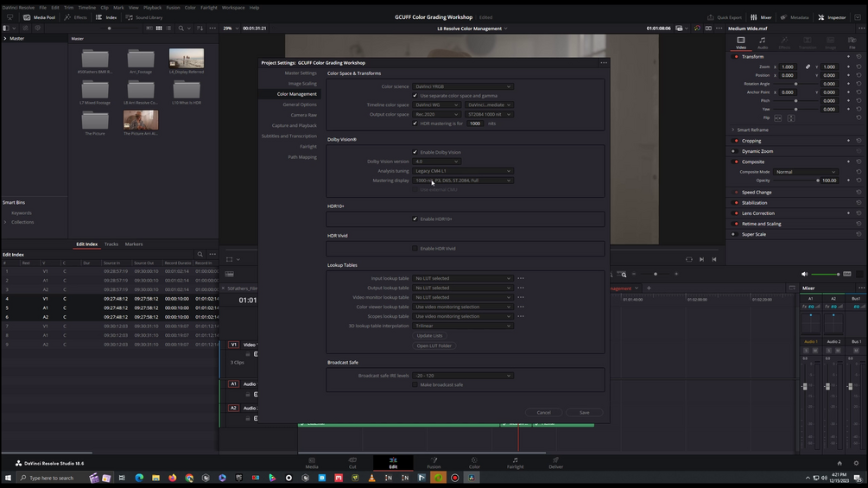Toggle dual viewer mode icon
868x488 pixels.
[708, 29]
